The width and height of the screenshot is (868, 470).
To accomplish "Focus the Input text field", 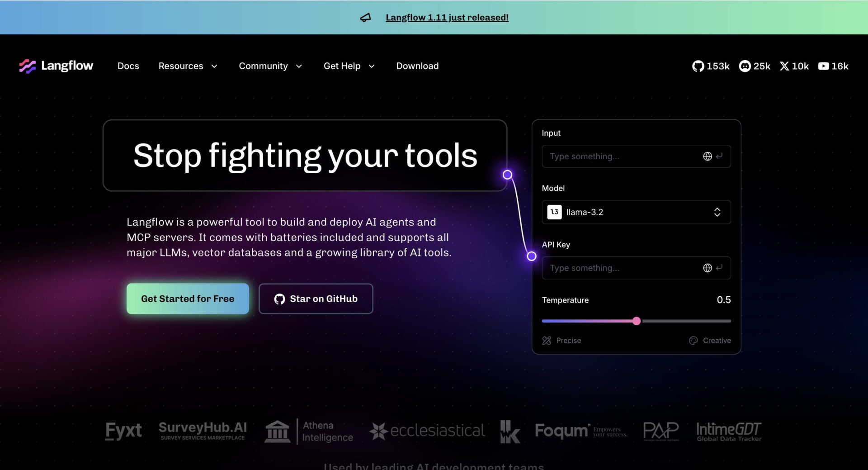I will 636,157.
